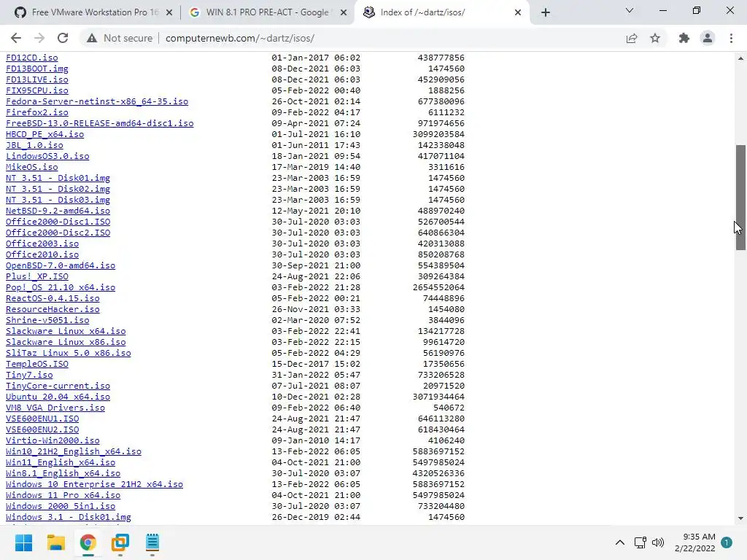Open a new tab with plus button
The image size is (747, 560).
pos(546,12)
